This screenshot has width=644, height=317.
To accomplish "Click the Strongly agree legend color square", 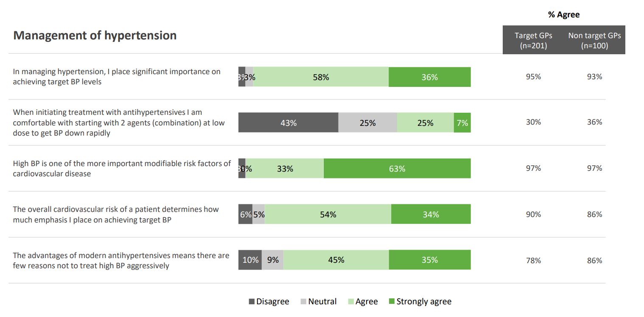I will [x=392, y=302].
